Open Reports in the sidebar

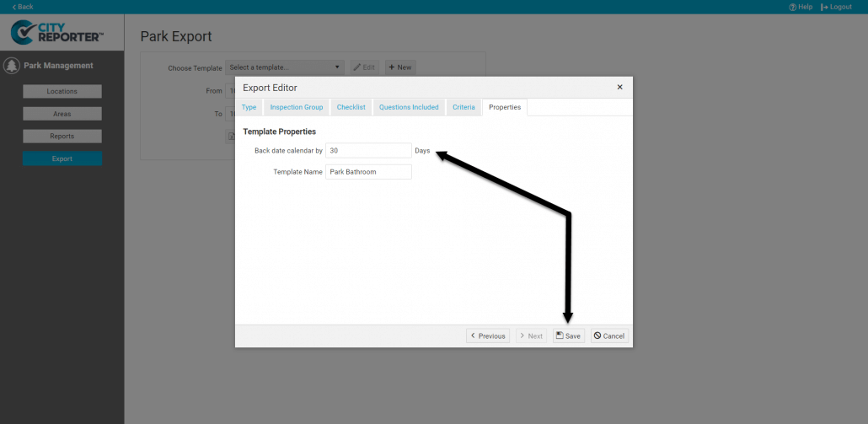click(62, 136)
